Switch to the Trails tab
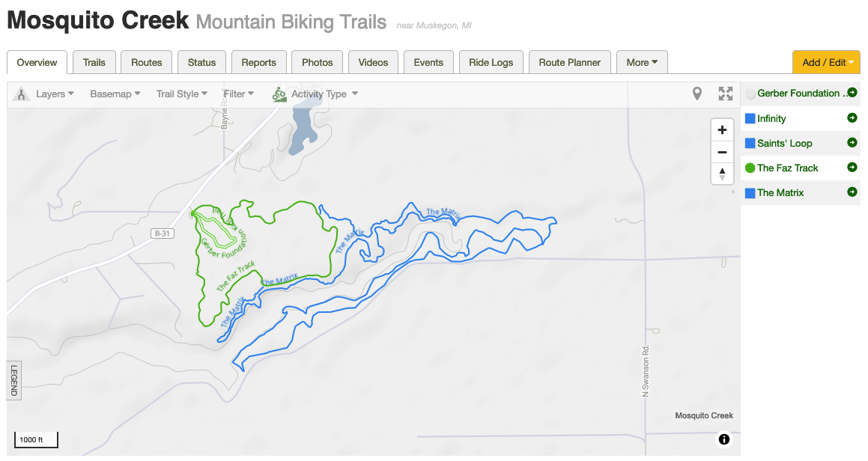Screen dimensions: 868x461 pos(94,62)
